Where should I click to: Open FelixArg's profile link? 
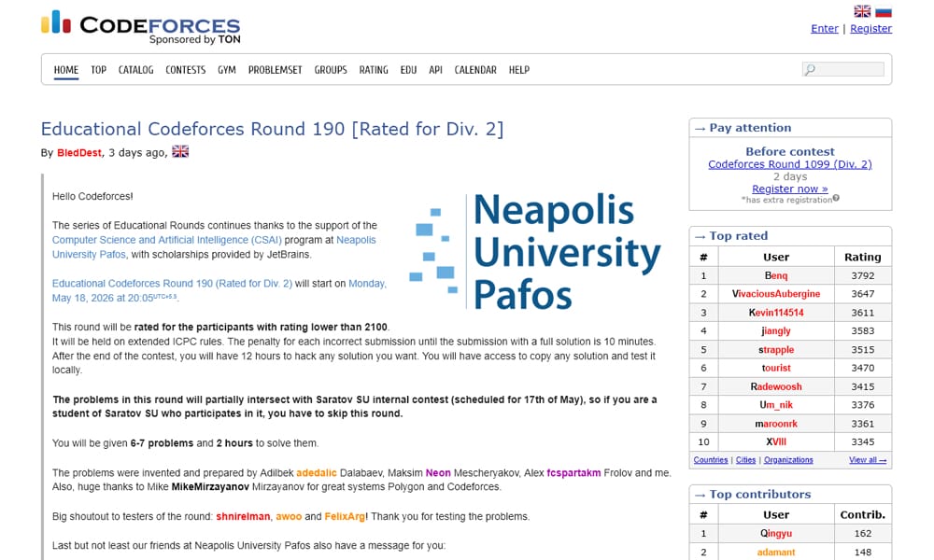345,516
